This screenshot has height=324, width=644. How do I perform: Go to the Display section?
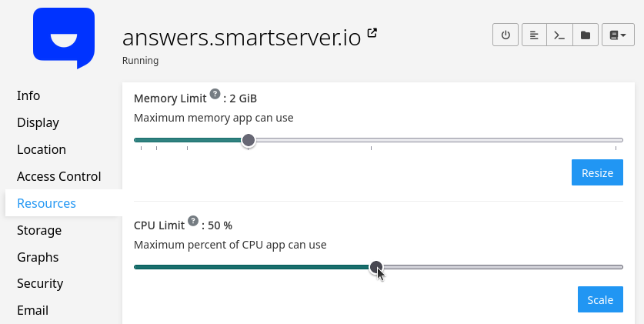pos(38,122)
